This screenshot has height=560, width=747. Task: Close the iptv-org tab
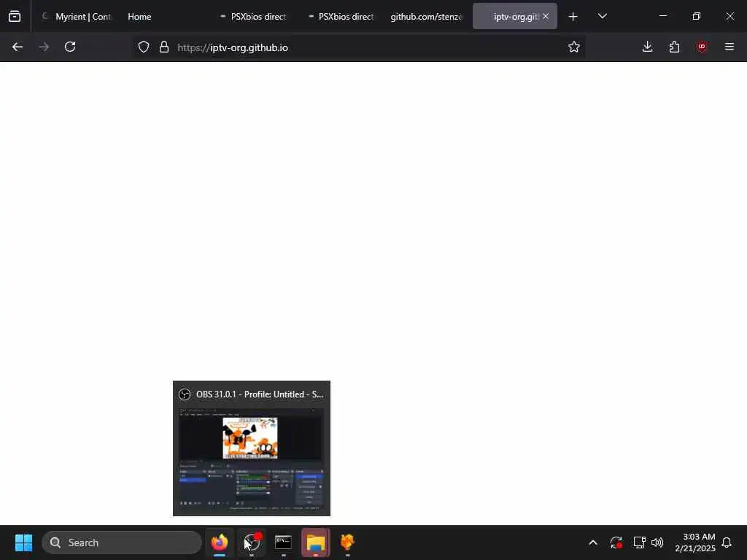click(546, 17)
